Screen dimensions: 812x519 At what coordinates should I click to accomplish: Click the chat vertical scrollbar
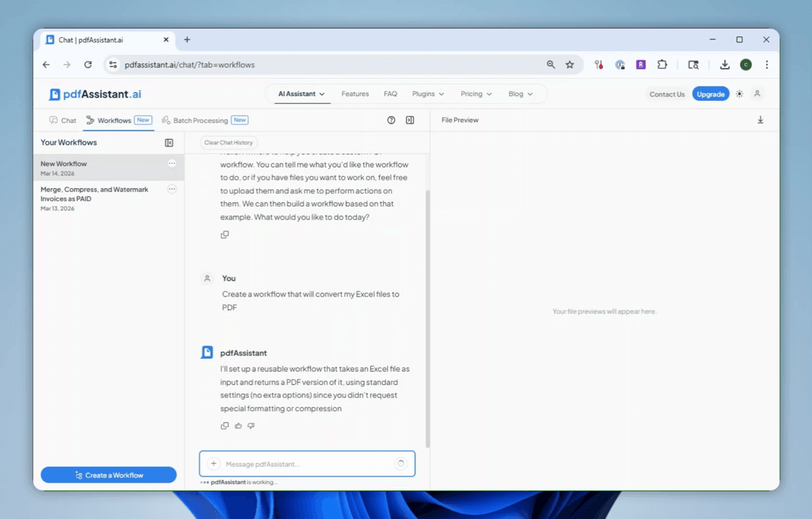pos(428,318)
